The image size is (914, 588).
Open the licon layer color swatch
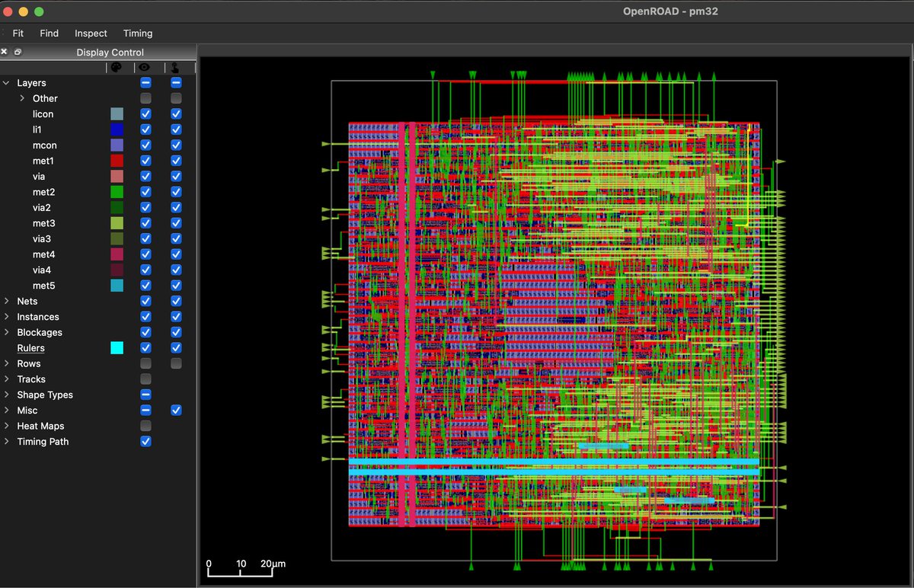click(x=117, y=114)
